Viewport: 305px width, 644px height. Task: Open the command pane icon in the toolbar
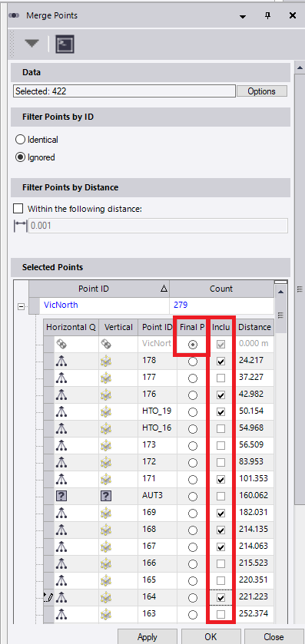click(65, 44)
